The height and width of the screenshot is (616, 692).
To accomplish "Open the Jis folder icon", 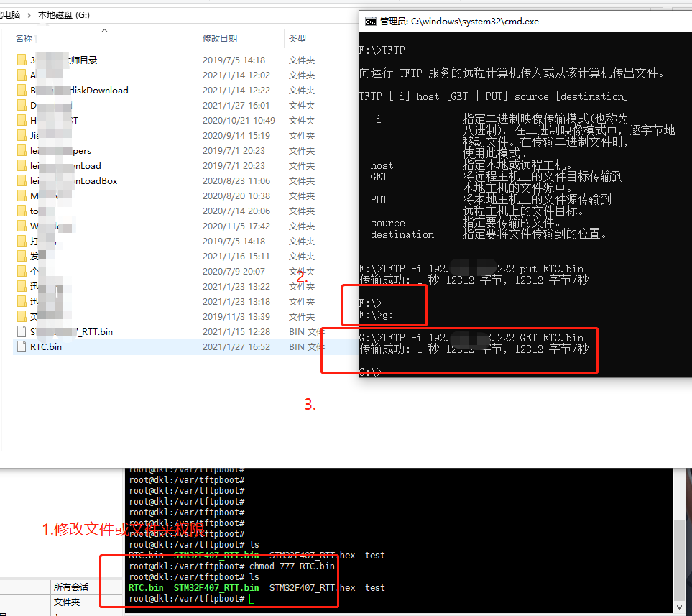I will pos(23,135).
